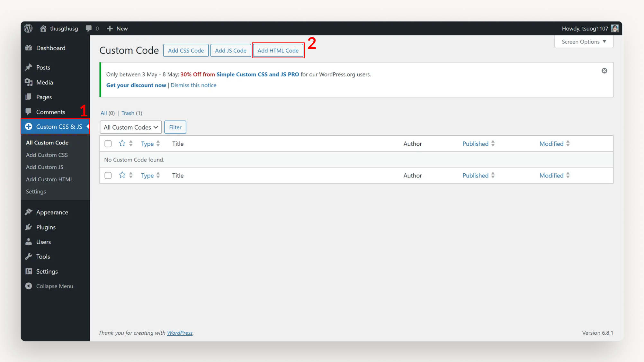Open the Appearance menu in sidebar

(x=52, y=212)
